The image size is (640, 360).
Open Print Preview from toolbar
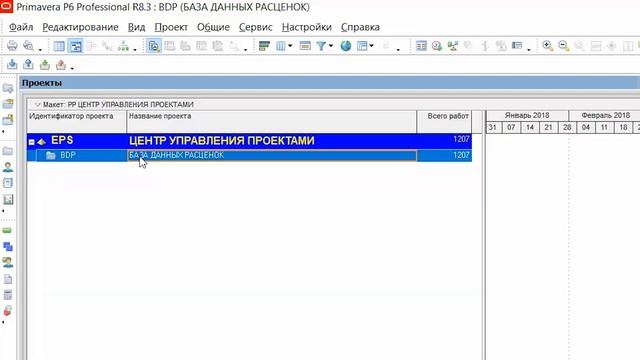pyautogui.click(x=28, y=46)
